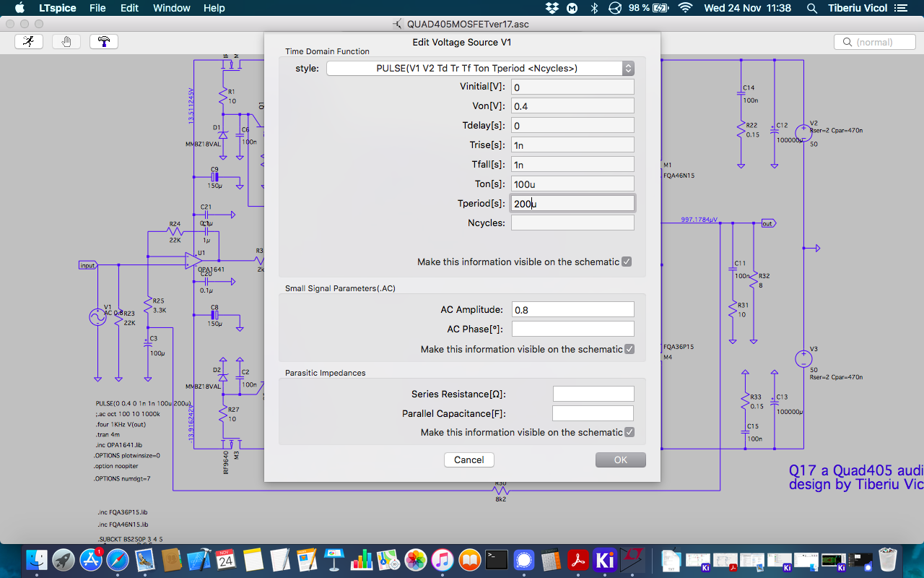Open LTspice icon in the dock

tap(632, 559)
